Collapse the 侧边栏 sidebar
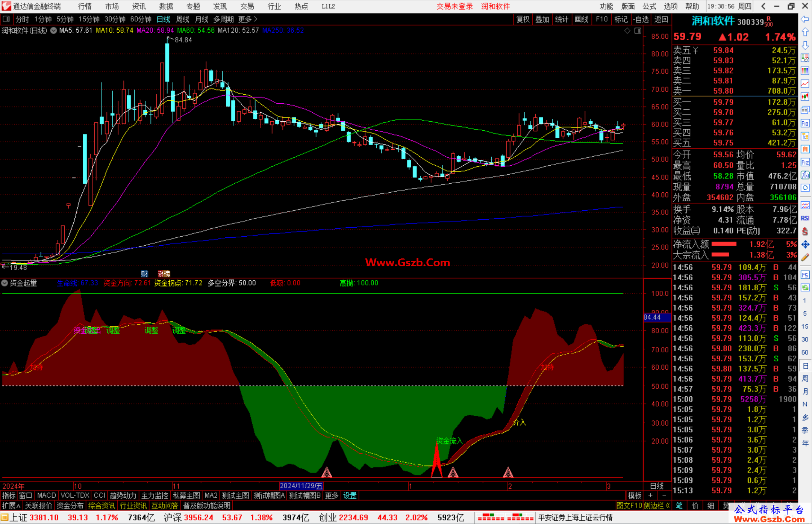This screenshot has height=524, width=812. coord(657,506)
